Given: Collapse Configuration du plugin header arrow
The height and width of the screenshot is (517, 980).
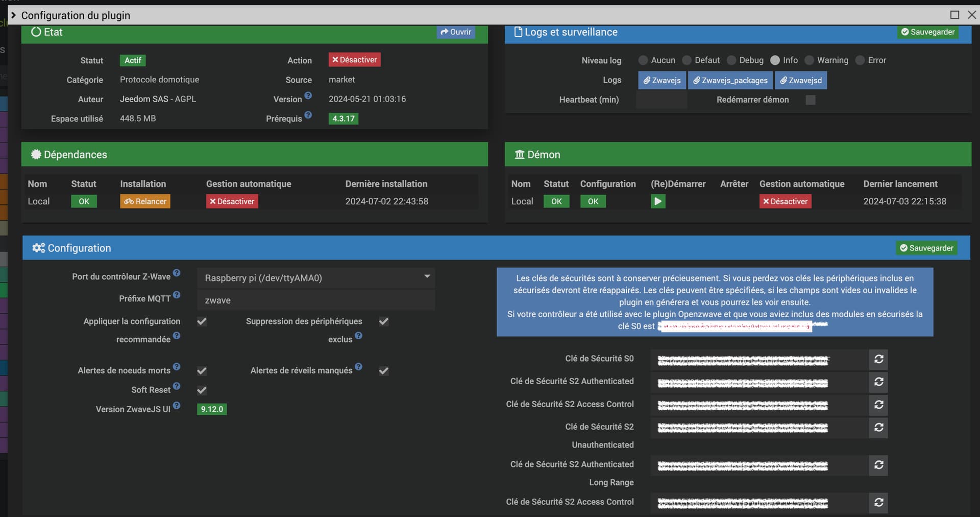Looking at the screenshot, I should pos(14,15).
